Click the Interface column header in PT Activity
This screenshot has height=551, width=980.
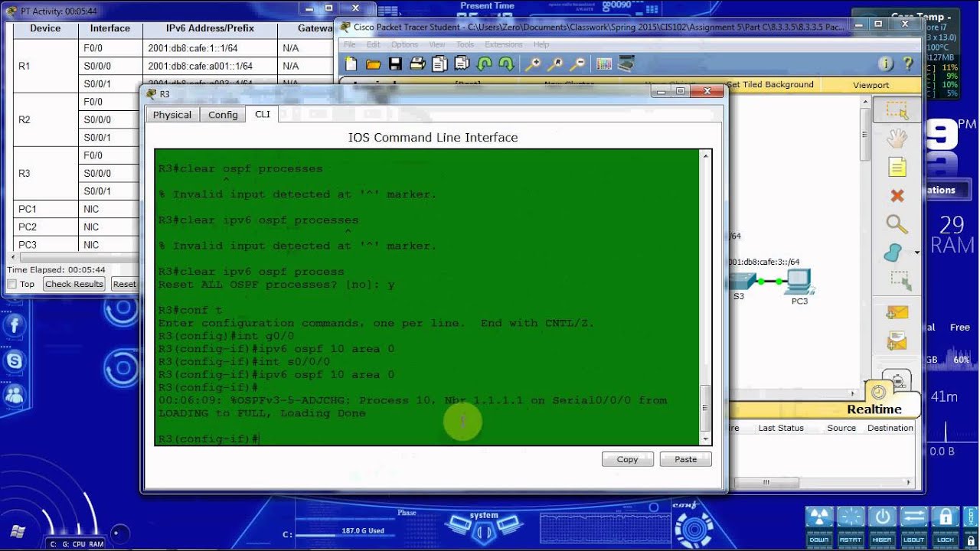tap(110, 29)
